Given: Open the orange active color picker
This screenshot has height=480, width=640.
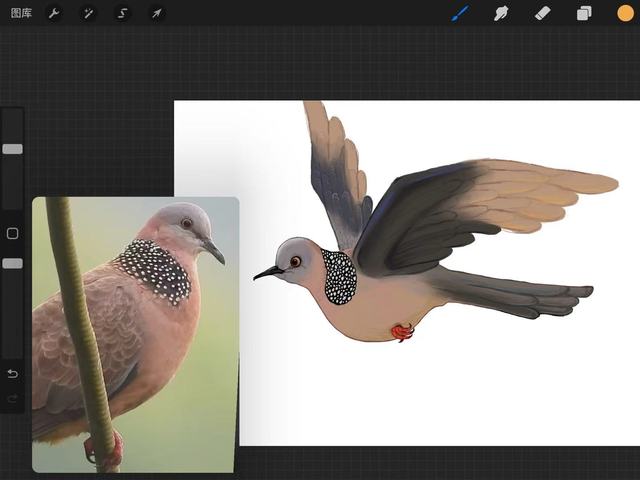Looking at the screenshot, I should coord(625,13).
